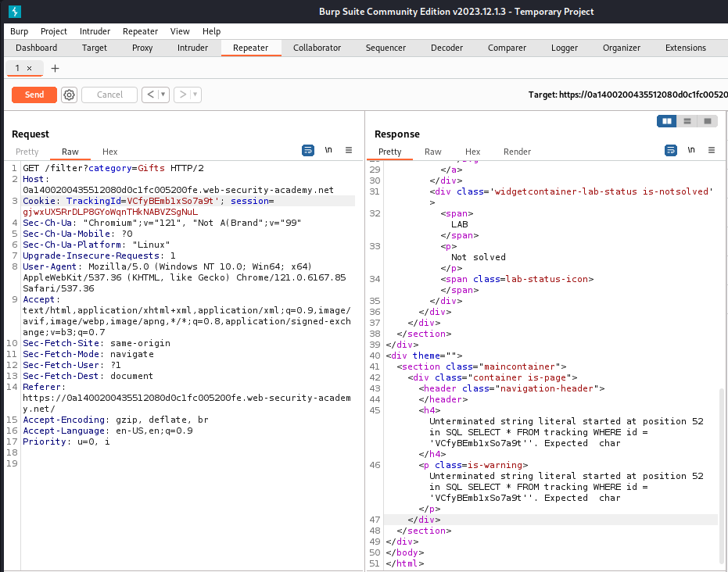The height and width of the screenshot is (572, 728).
Task: Click the Cancel button
Action: click(x=109, y=95)
